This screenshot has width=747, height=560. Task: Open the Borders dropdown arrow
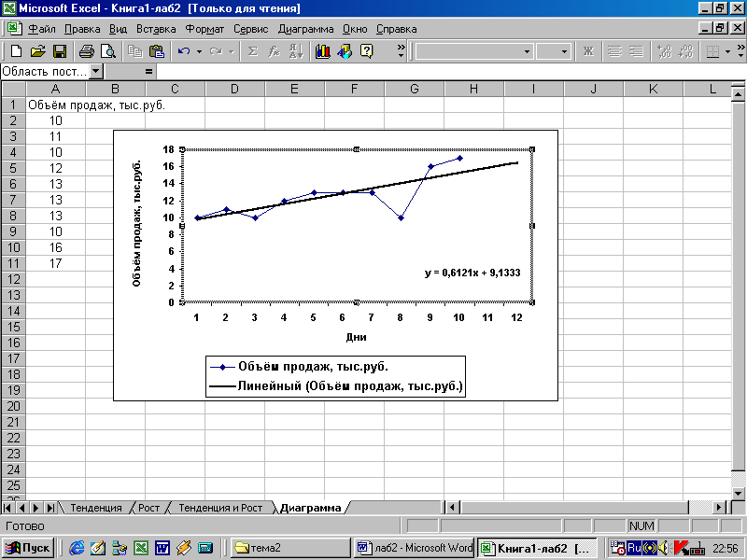[727, 51]
